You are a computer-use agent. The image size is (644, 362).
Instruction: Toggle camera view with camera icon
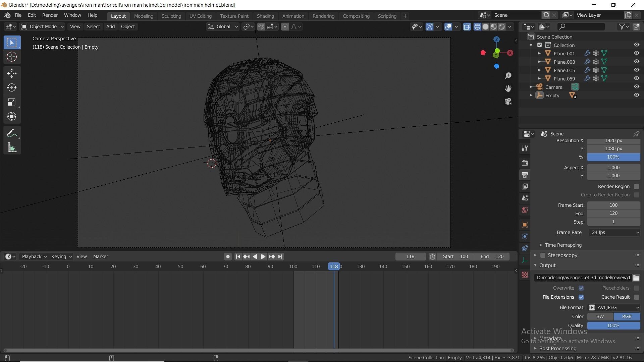click(x=508, y=101)
